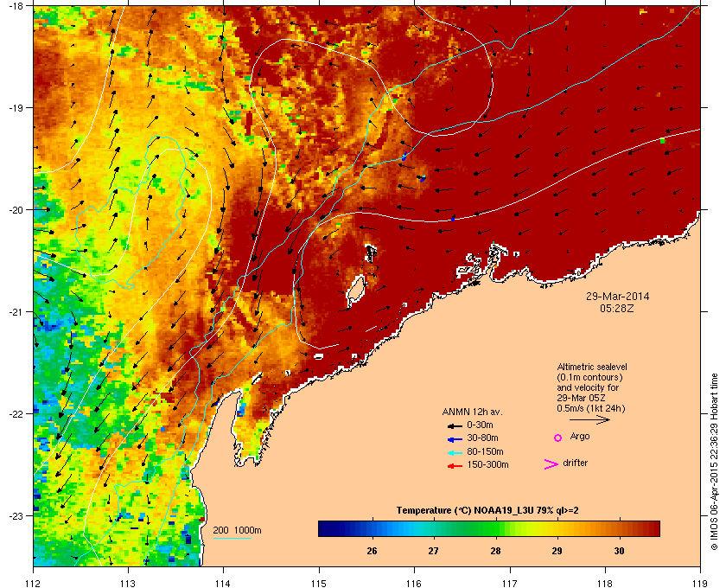The image size is (726, 588).
Task: Click the longitude axis label '114'
Action: click(x=223, y=583)
